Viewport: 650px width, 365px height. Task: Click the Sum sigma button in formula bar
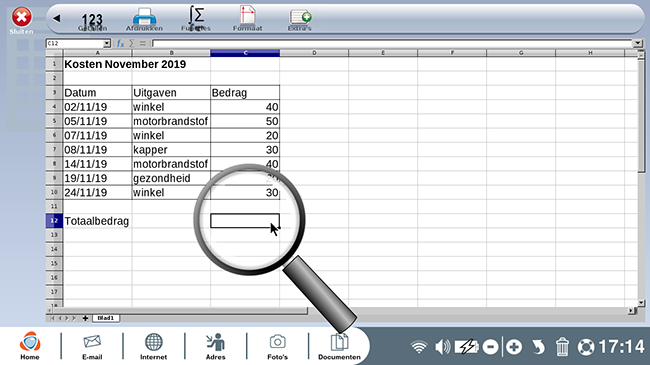pyautogui.click(x=131, y=43)
